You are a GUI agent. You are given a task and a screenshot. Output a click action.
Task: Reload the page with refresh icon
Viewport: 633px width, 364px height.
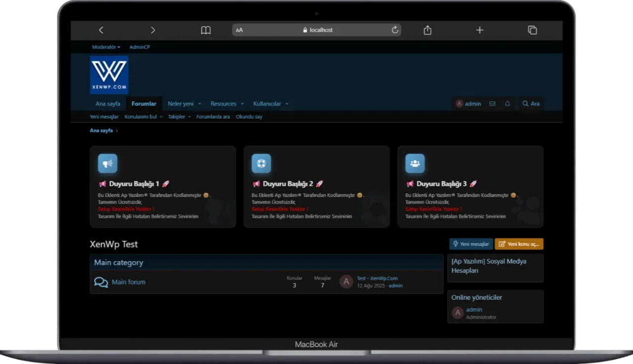(x=395, y=30)
